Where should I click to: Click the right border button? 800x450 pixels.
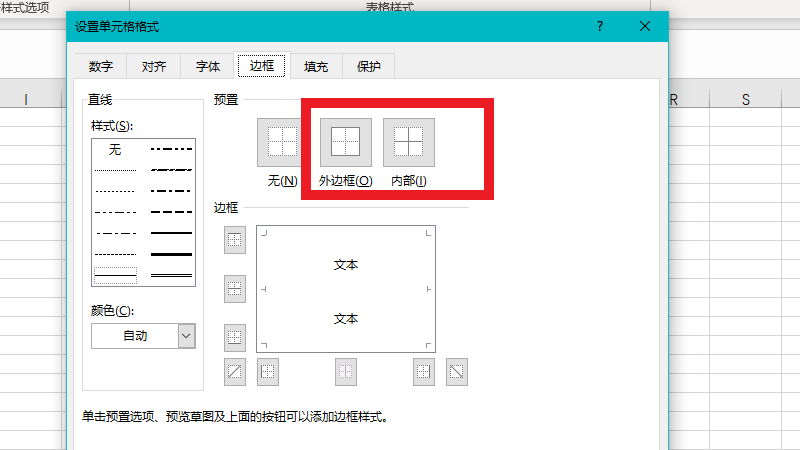(x=424, y=371)
